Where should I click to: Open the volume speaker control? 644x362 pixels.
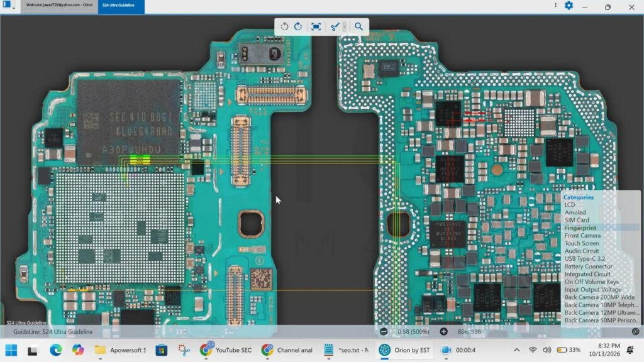(547, 350)
